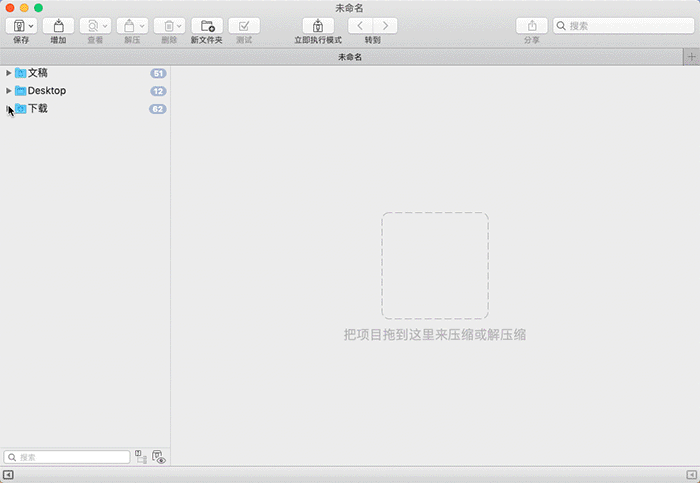Viewport: 700px width, 483px height.
Task: Select the 下载 folder in sidebar
Action: tap(85, 108)
